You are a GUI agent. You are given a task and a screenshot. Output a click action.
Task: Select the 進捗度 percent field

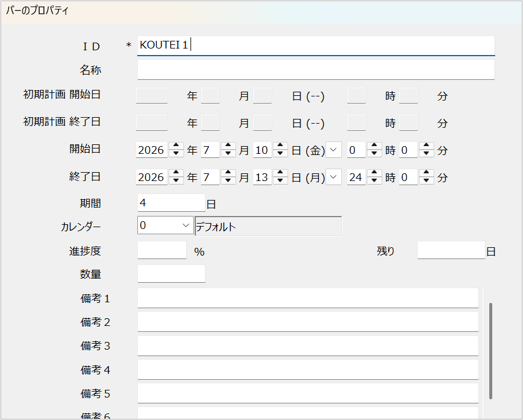pyautogui.click(x=162, y=250)
